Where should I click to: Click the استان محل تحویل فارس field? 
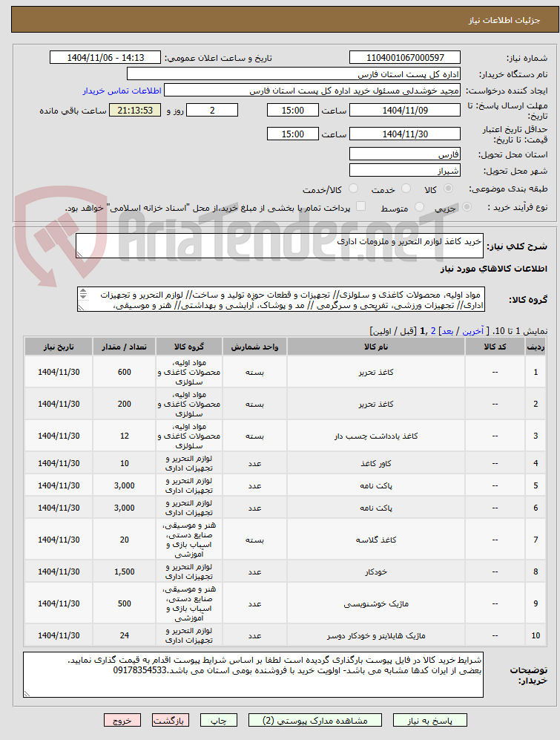click(x=405, y=154)
